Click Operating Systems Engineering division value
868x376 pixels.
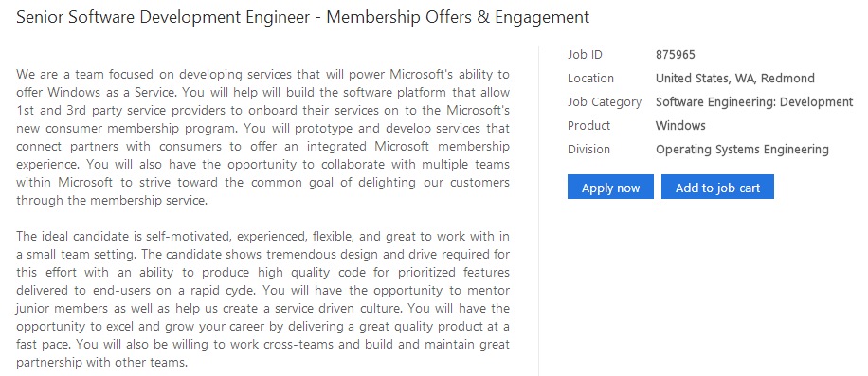click(x=742, y=150)
